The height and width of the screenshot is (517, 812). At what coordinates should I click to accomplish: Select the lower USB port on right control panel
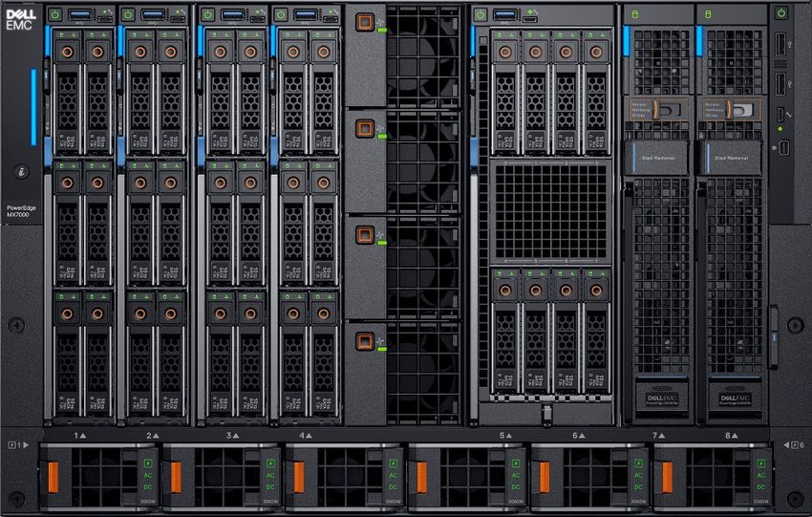780,84
